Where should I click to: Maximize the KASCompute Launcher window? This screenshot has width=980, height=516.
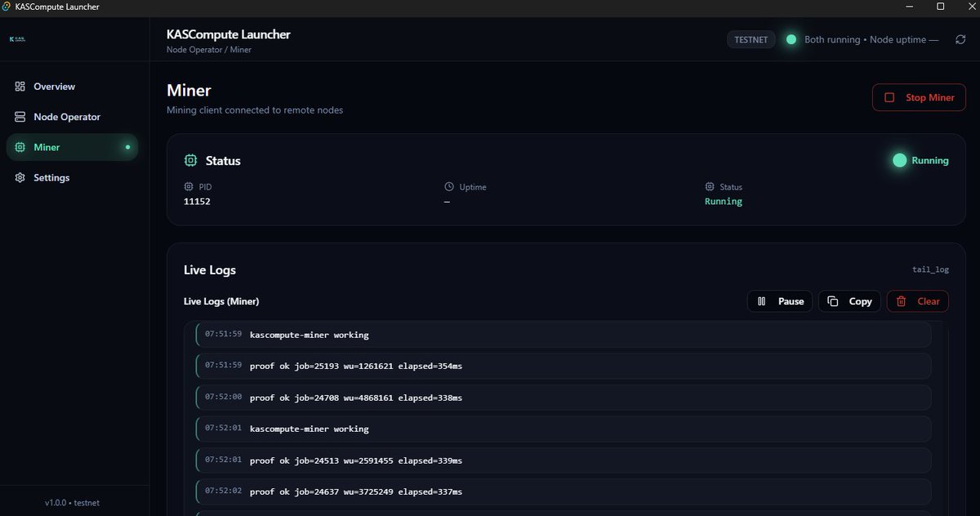click(940, 7)
